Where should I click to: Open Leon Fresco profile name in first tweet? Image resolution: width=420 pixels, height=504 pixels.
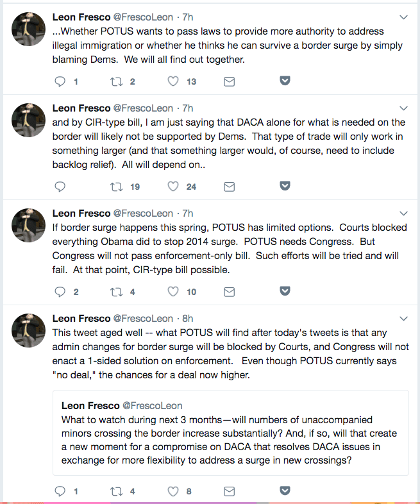[x=81, y=15]
